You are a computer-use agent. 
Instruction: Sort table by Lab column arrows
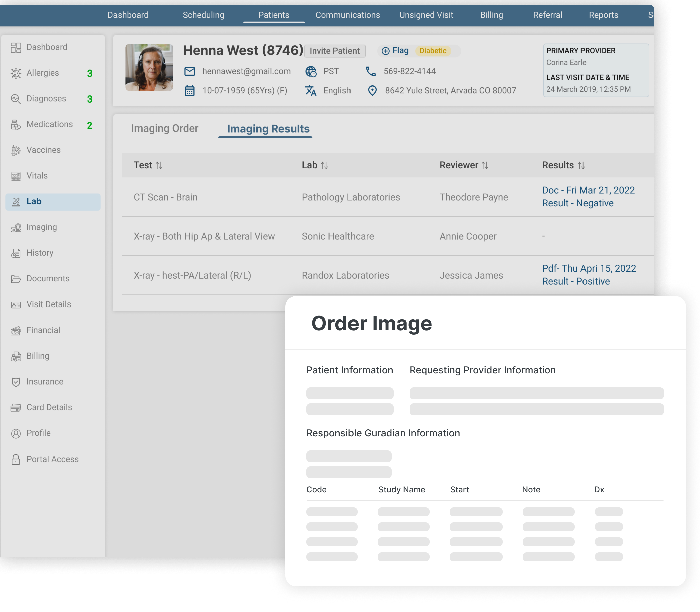[324, 166]
